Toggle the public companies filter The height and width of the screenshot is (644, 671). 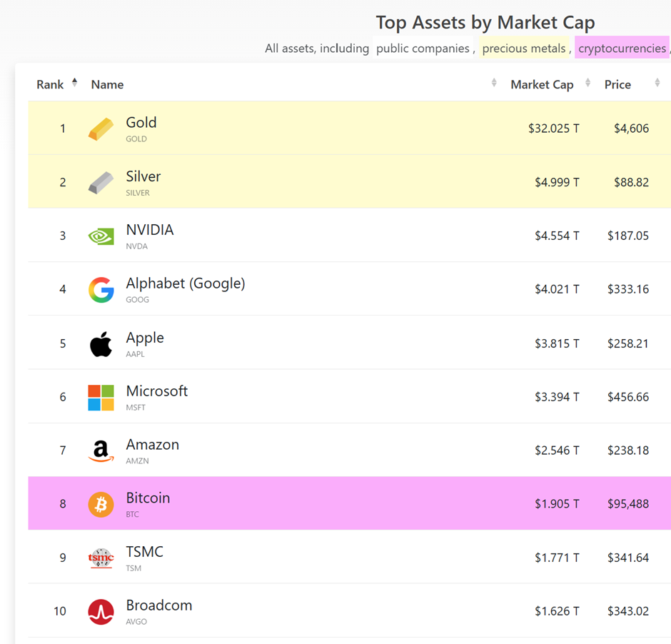point(423,49)
